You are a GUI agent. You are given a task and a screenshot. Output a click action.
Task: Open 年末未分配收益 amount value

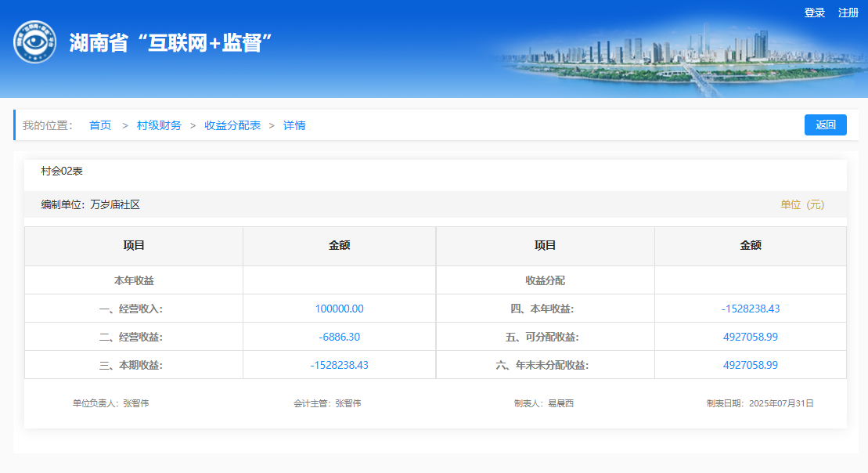pyautogui.click(x=750, y=365)
